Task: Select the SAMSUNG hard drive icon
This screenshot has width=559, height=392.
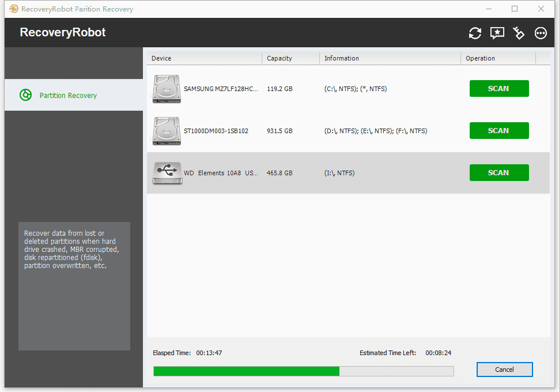Action: (x=167, y=89)
